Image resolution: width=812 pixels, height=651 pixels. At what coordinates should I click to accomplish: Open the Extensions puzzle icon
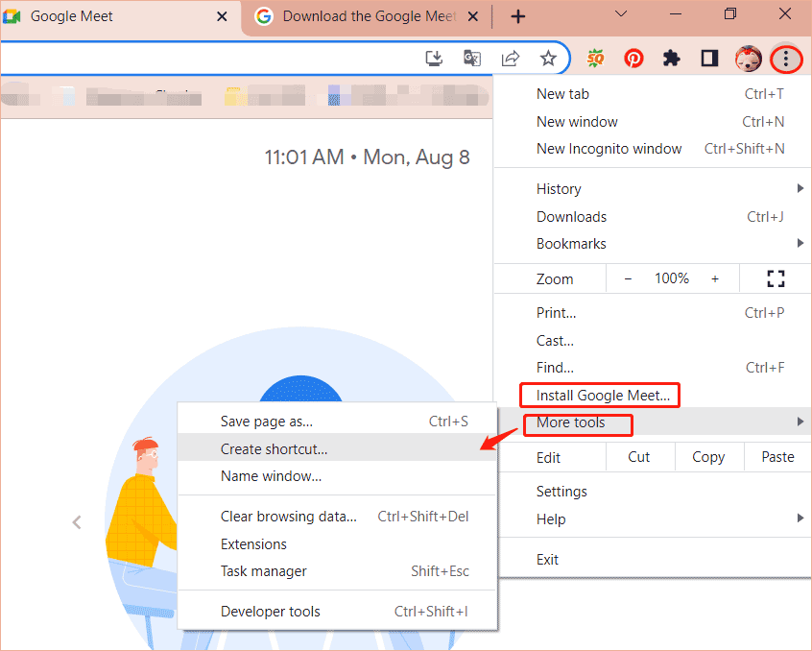671,59
